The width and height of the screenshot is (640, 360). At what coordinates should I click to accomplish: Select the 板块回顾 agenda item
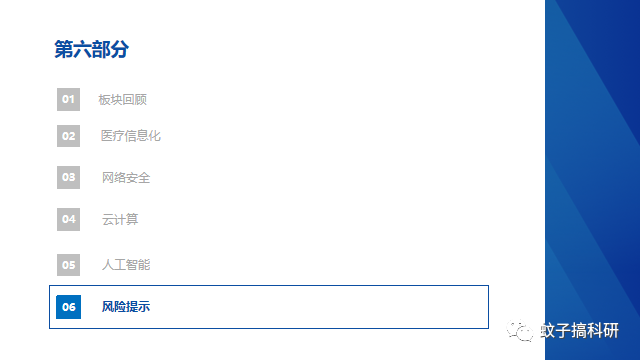(x=122, y=100)
